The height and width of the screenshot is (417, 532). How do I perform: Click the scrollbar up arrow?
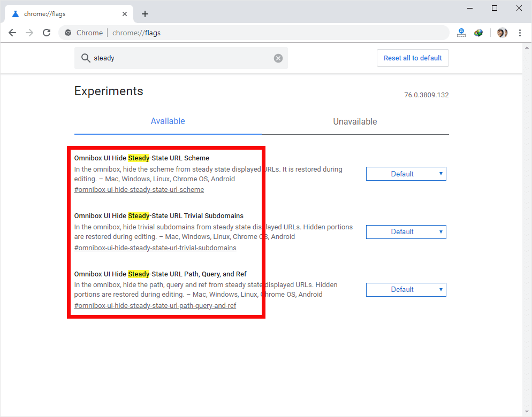527,48
